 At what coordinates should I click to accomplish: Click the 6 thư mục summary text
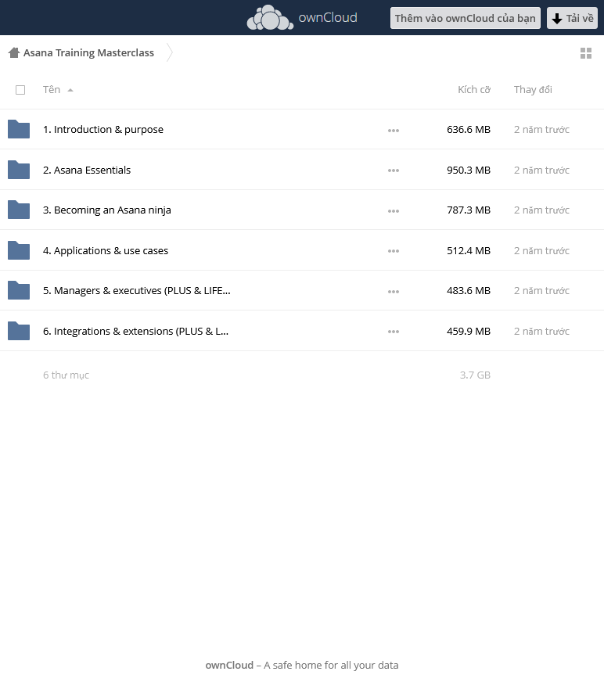tap(66, 375)
